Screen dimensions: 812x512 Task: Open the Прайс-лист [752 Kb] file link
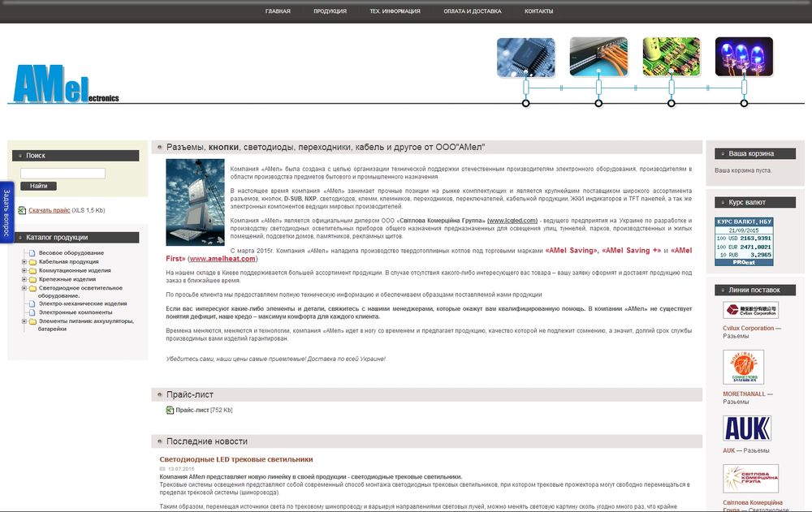[204, 410]
